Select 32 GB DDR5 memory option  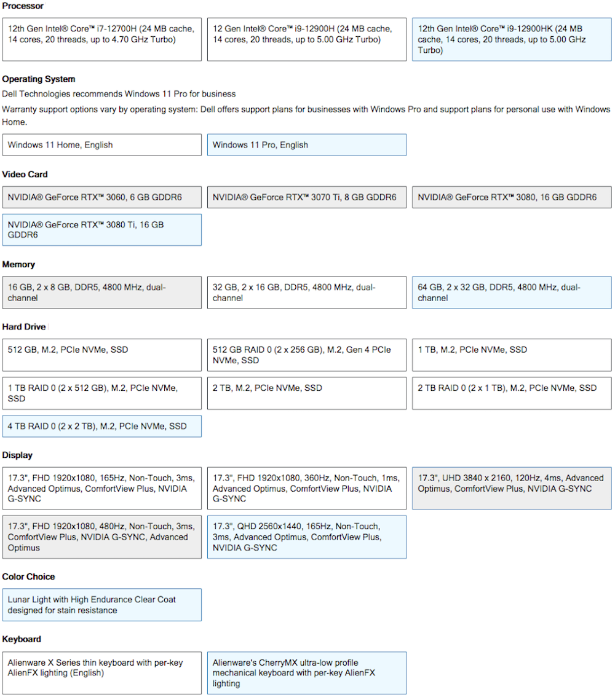pos(307,293)
